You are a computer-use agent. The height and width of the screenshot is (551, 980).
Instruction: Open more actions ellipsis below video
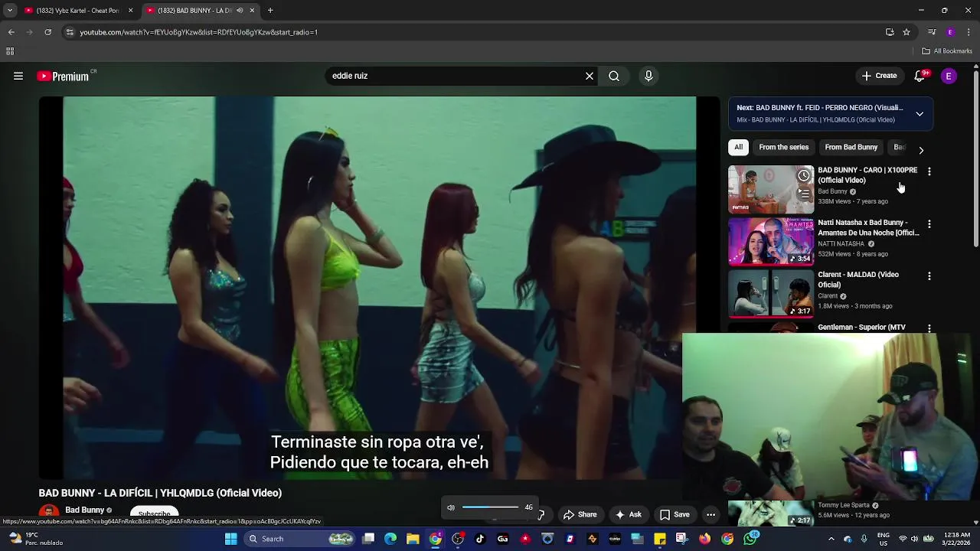click(x=710, y=514)
